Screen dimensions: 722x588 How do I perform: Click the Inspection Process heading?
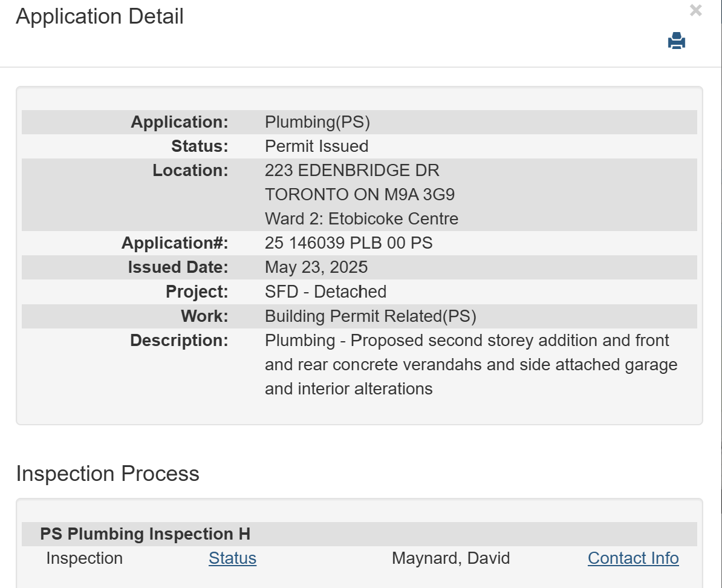[x=108, y=474]
